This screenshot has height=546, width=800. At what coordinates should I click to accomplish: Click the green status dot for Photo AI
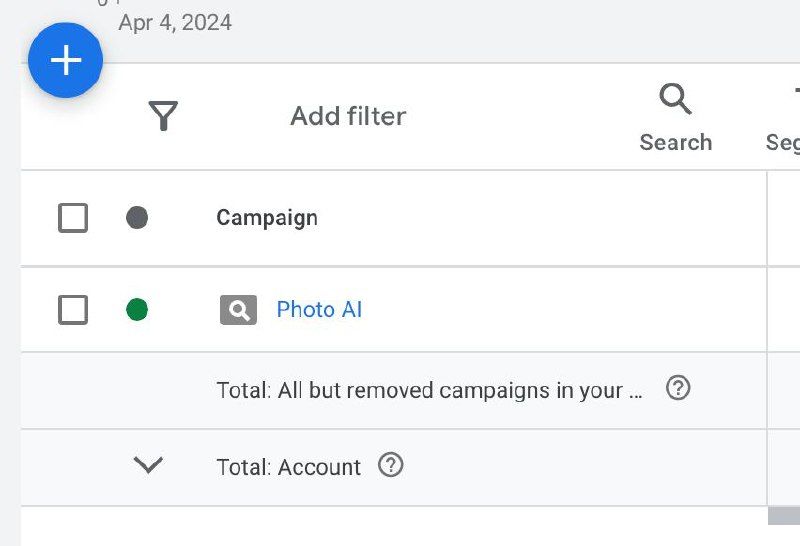click(x=137, y=310)
